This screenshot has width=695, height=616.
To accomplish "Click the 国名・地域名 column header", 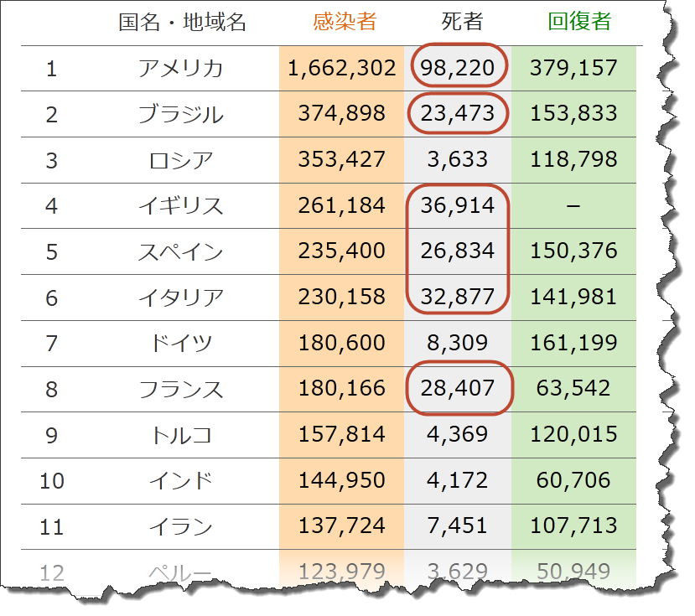I will (x=182, y=22).
